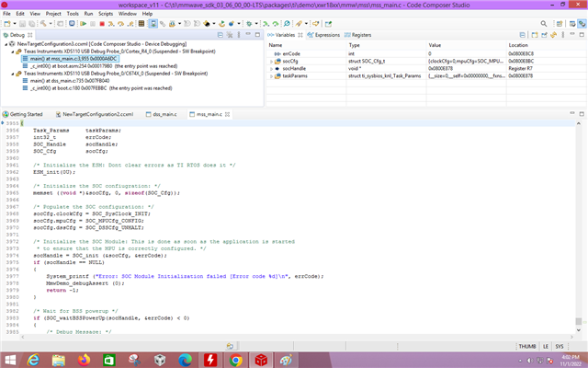Click the vertical scrollbar thumb in code editor
This screenshot has height=368, width=588.
click(578, 321)
